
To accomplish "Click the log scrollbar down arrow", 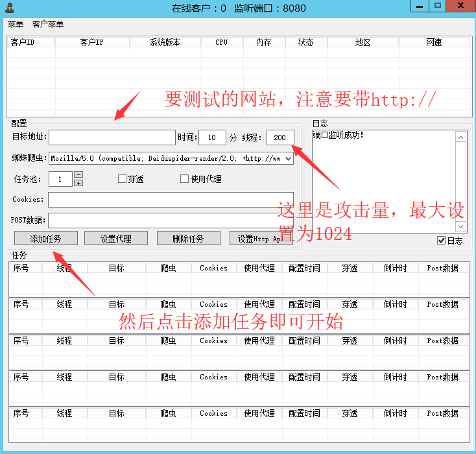I will pos(460,226).
